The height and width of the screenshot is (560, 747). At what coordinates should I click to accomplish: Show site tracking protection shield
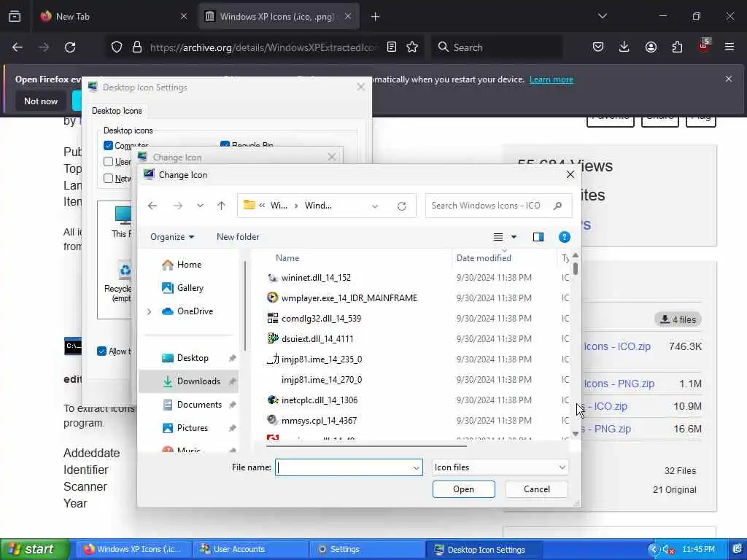click(x=117, y=47)
